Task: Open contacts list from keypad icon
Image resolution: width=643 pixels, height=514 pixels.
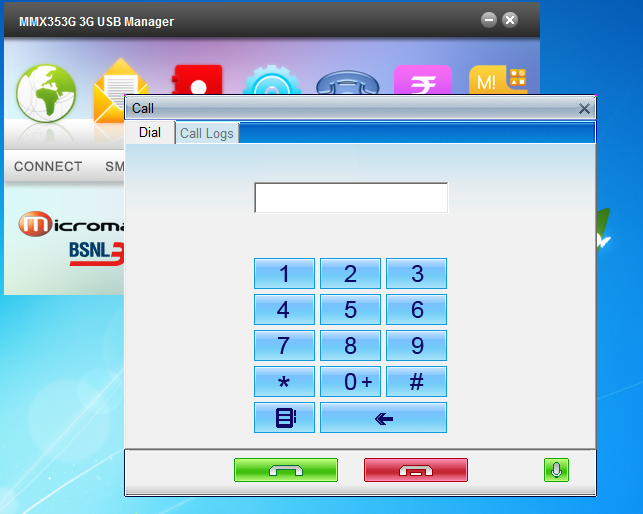Action: point(284,418)
